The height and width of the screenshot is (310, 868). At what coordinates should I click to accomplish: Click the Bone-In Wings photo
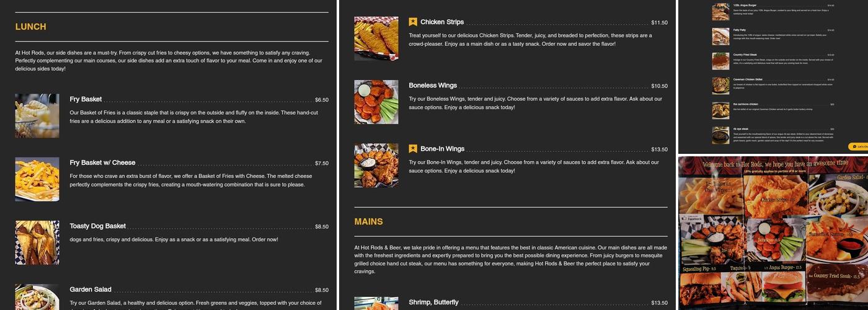pos(376,166)
